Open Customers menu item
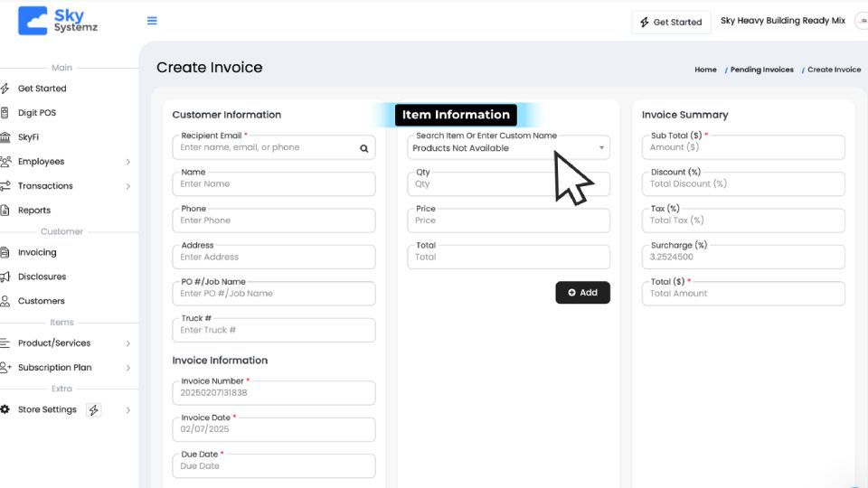The image size is (868, 488). [42, 301]
